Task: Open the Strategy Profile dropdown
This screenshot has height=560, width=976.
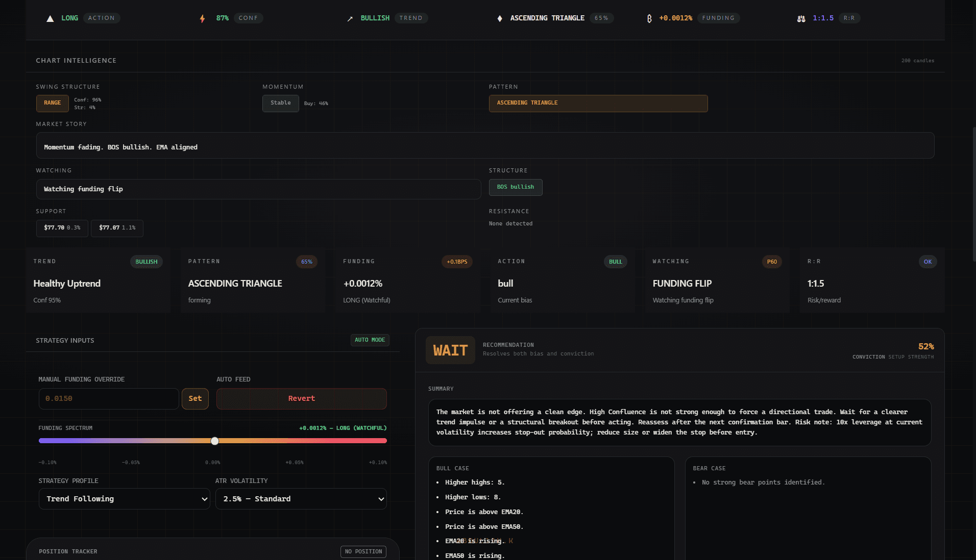Action: 124,499
